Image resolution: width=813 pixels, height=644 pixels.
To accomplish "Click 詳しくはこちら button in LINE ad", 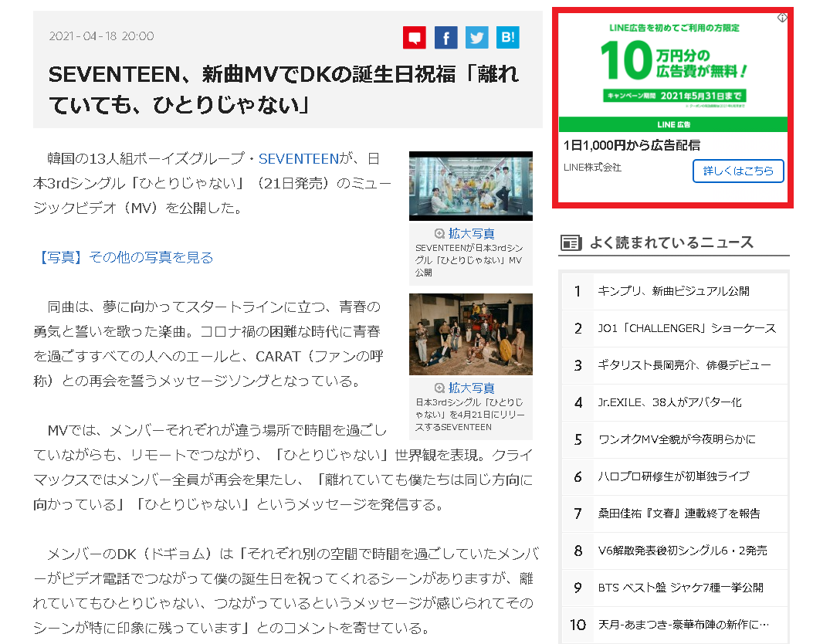I will click(738, 171).
